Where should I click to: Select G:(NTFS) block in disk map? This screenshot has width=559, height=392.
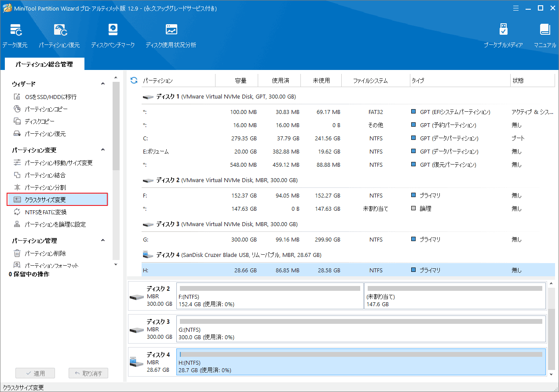[x=361, y=329]
